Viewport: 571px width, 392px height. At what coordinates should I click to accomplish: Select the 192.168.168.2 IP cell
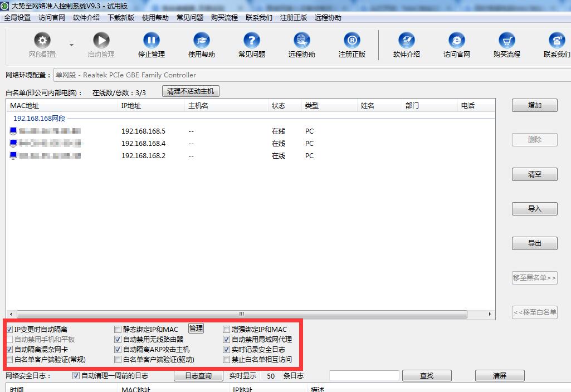(x=144, y=156)
